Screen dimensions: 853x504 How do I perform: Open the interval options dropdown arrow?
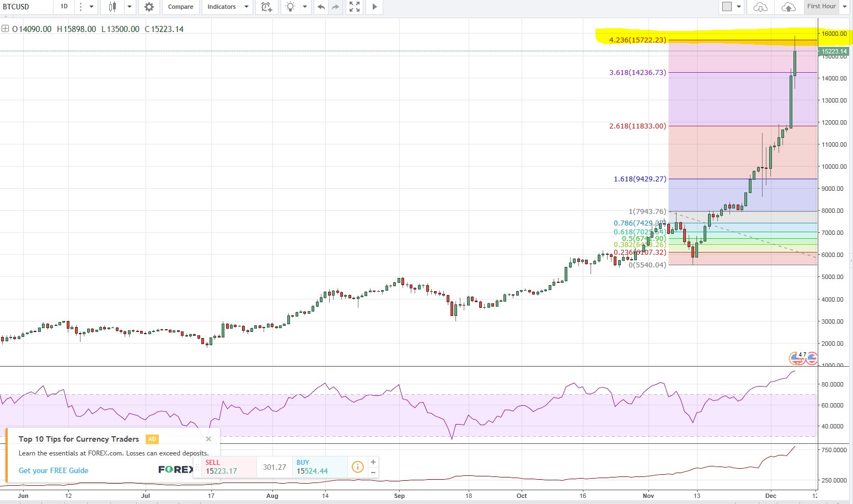(92, 7)
